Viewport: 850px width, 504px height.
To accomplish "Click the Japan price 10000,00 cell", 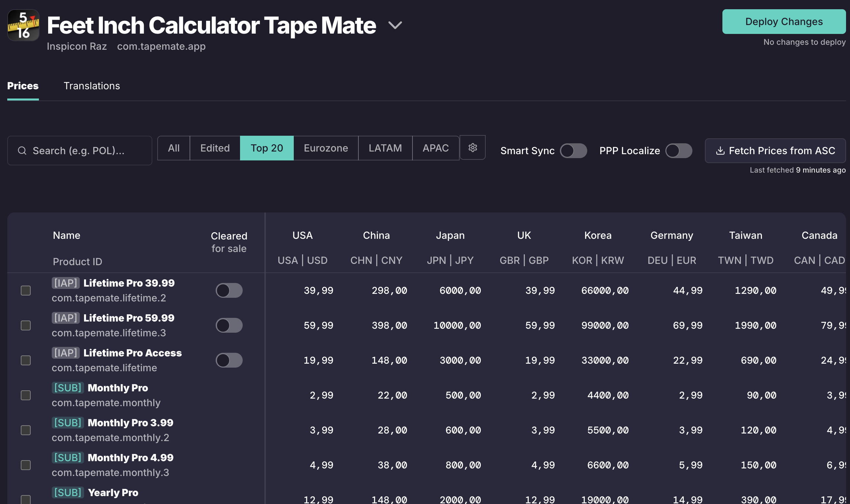I will point(457,325).
